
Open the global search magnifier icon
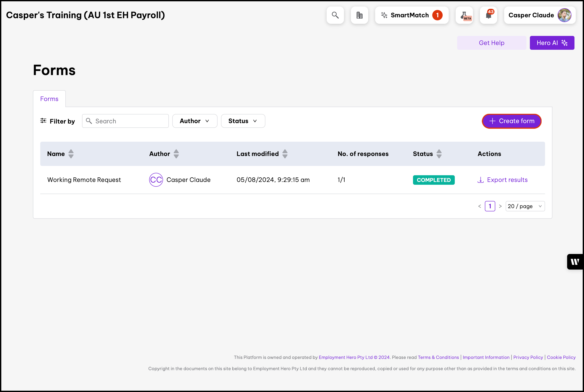335,15
